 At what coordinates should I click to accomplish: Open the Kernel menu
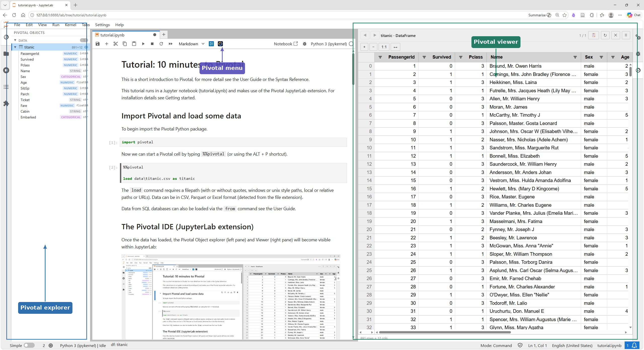[x=70, y=25]
